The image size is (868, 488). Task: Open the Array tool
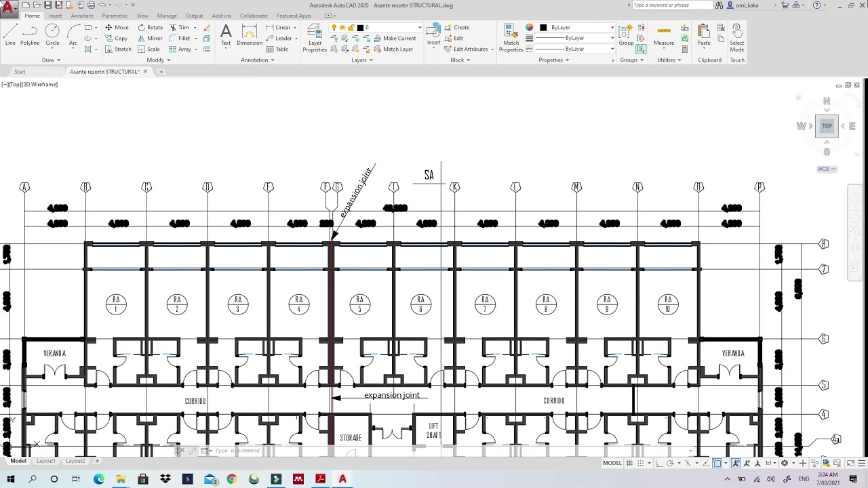point(180,49)
